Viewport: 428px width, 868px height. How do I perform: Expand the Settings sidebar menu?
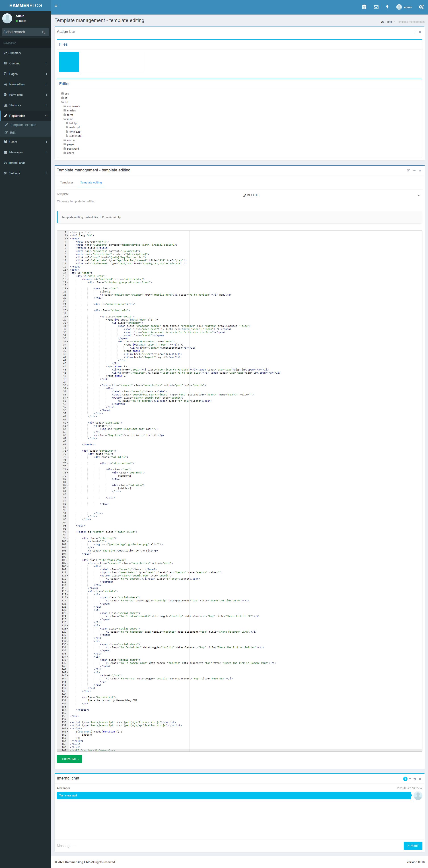pos(26,173)
